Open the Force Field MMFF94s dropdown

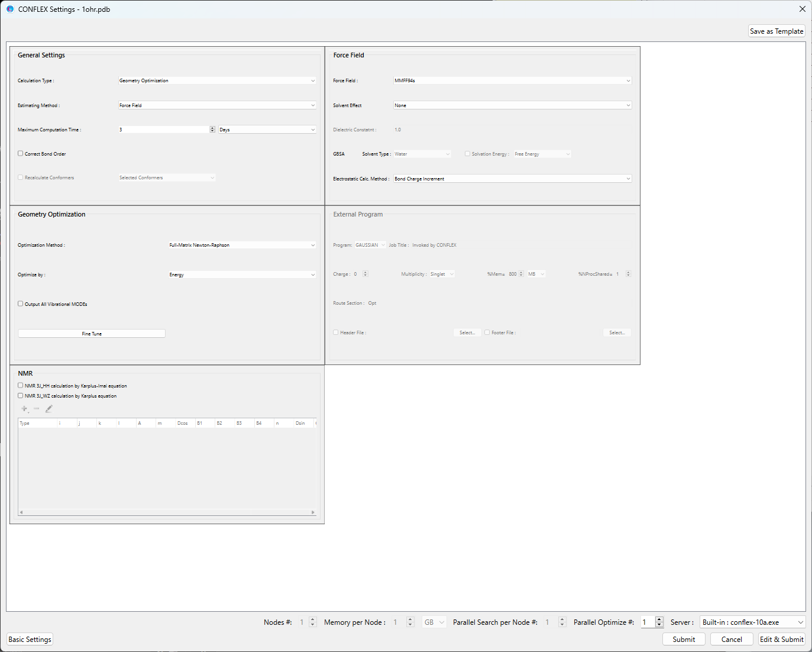(x=629, y=80)
